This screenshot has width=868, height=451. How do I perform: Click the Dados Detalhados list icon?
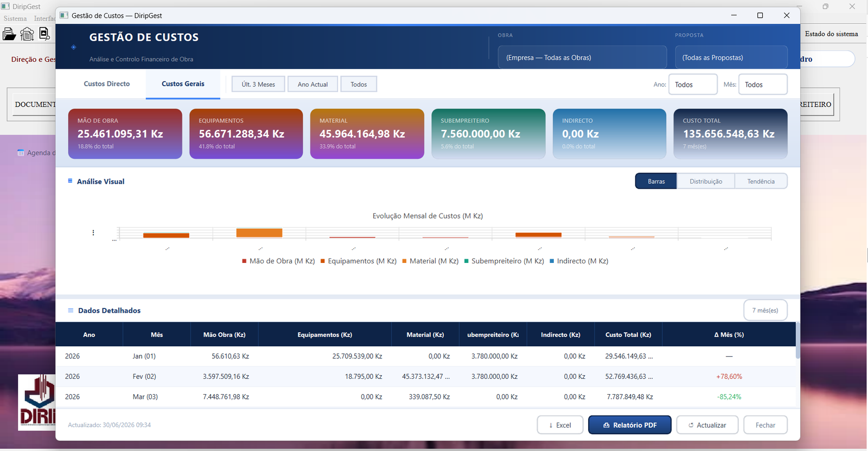coord(71,311)
